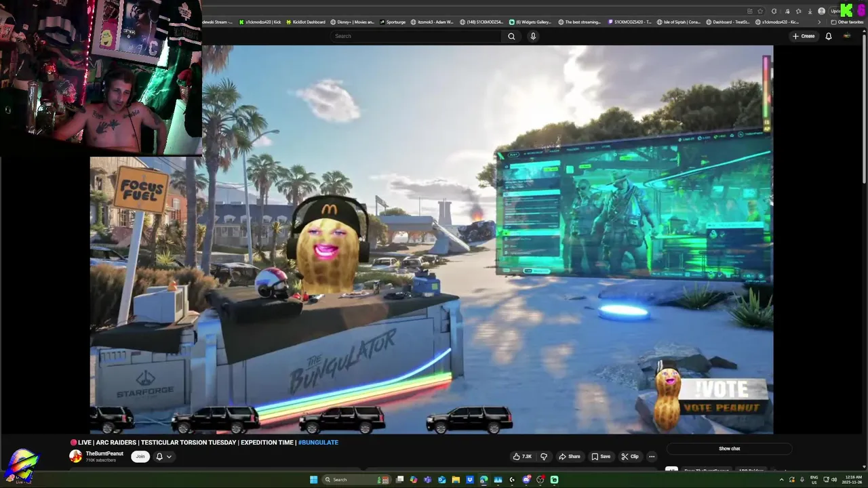Dislike the live stream video

(x=543, y=456)
